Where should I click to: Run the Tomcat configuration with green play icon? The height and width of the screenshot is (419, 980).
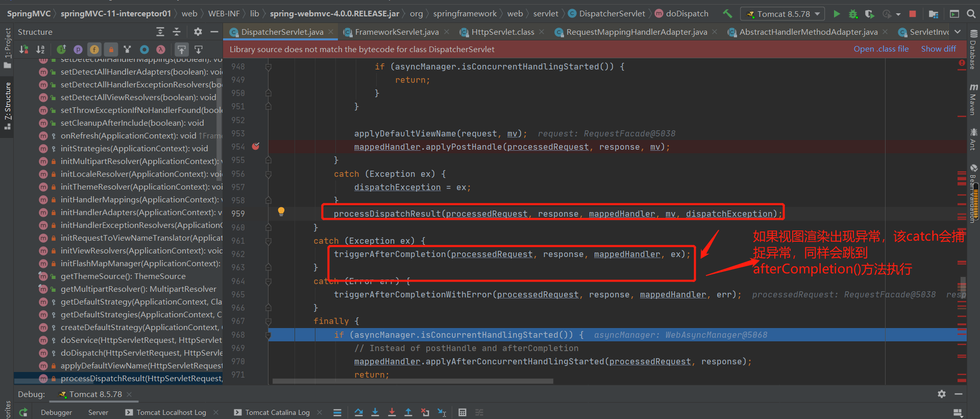(837, 14)
